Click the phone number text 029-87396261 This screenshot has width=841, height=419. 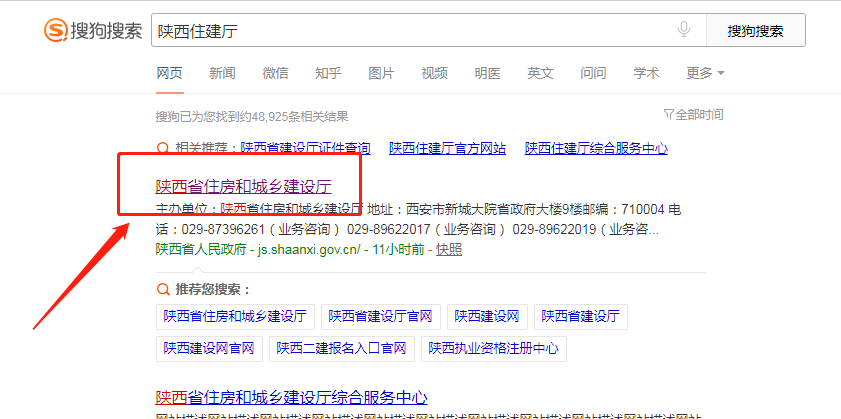224,230
